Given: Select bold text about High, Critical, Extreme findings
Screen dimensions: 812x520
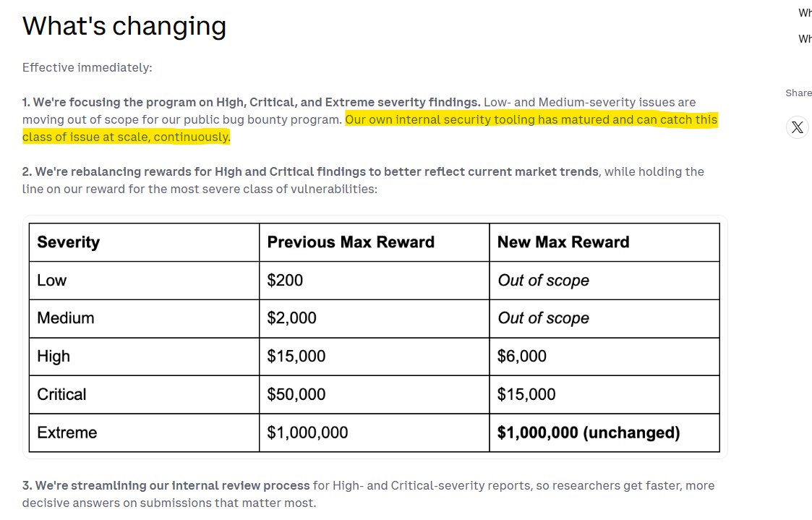Looking at the screenshot, I should 251,102.
